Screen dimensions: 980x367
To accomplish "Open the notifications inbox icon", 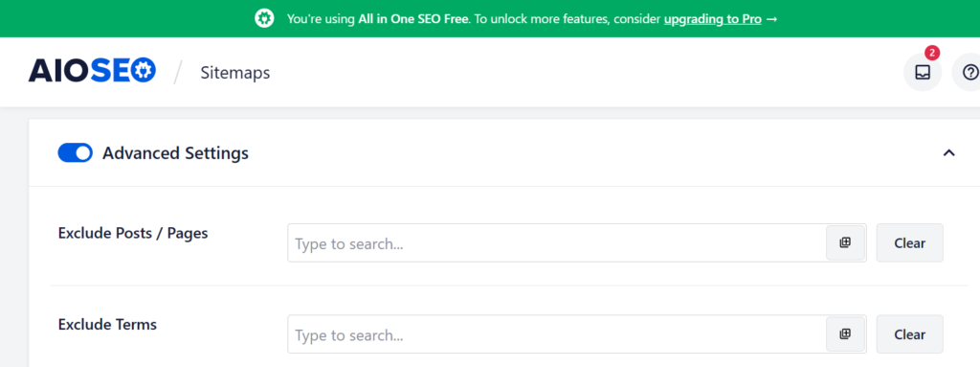I will click(923, 73).
